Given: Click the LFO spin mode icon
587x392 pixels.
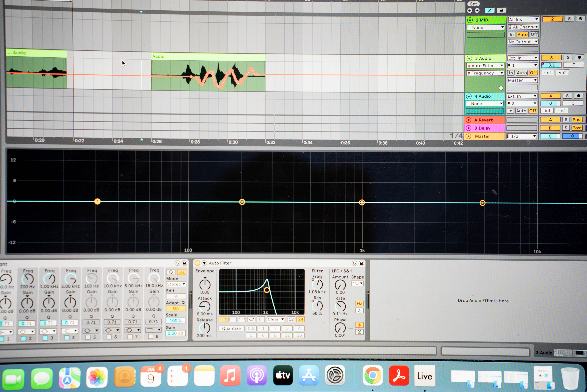Looking at the screenshot, I should pos(359,332).
